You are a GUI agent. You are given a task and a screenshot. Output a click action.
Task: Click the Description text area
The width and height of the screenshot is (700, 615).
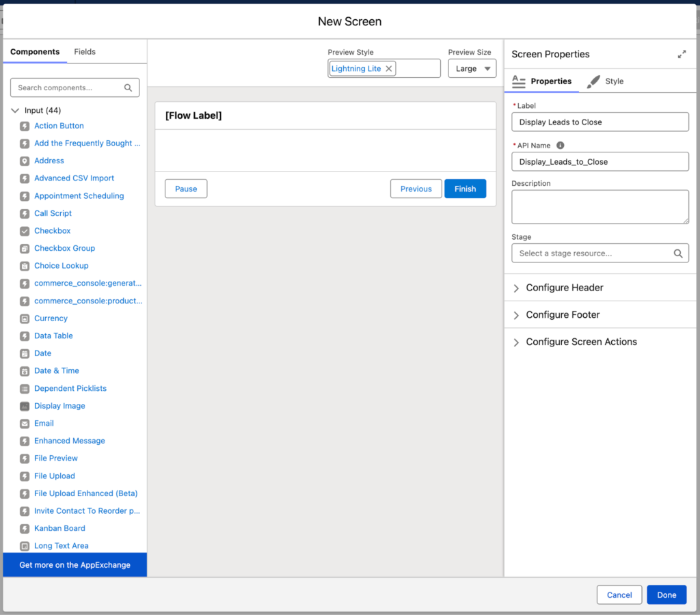point(600,207)
